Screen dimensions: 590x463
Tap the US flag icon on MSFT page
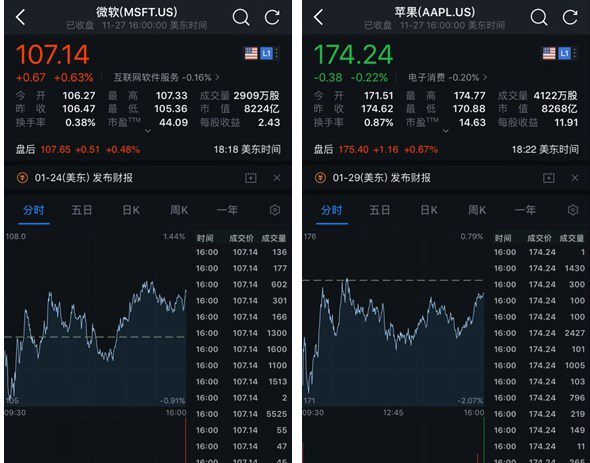click(x=251, y=53)
